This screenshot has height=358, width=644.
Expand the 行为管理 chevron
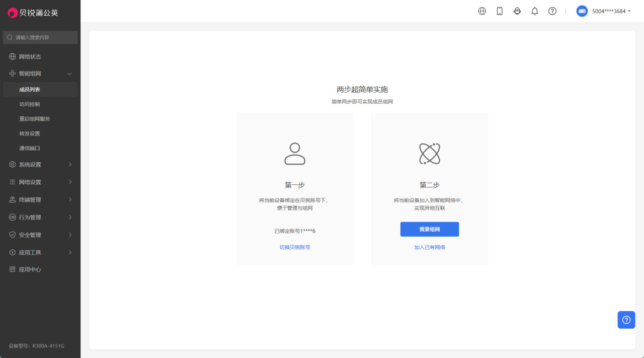[x=70, y=218]
